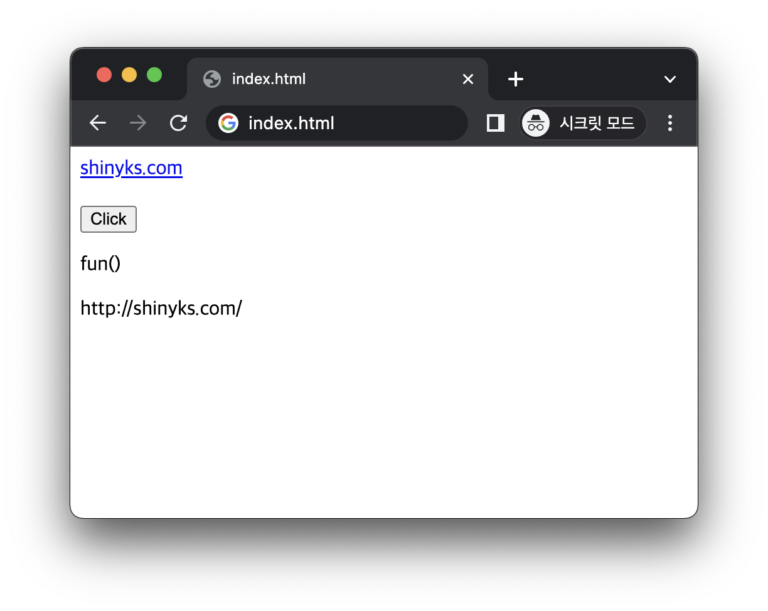Screen dimensions: 768x611
Task: Click the globe favicon on the tab
Action: [x=212, y=79]
